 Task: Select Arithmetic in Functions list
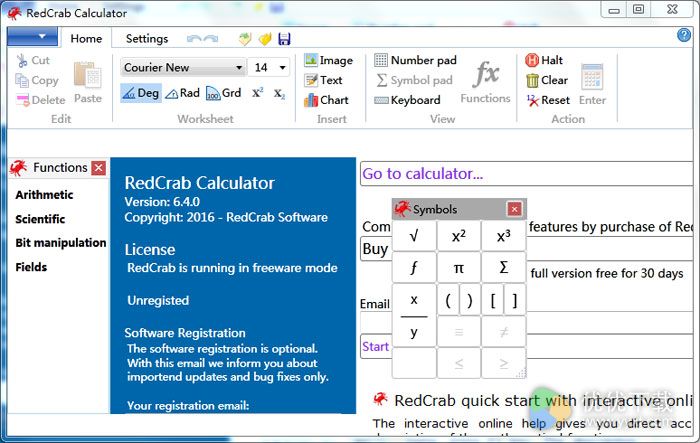(x=44, y=195)
